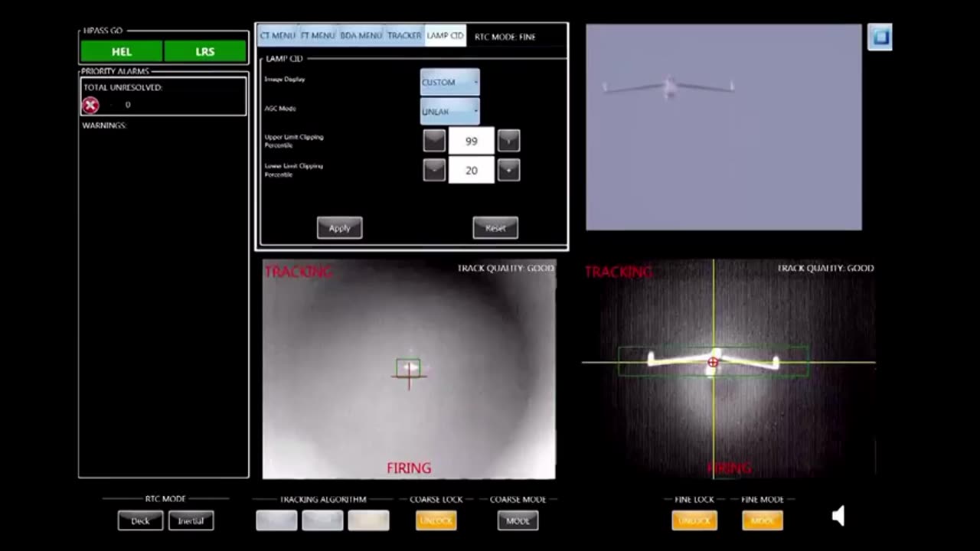Viewport: 980px width, 551px height.
Task: Select the rightmost Tracking Algorithm button
Action: (x=368, y=520)
